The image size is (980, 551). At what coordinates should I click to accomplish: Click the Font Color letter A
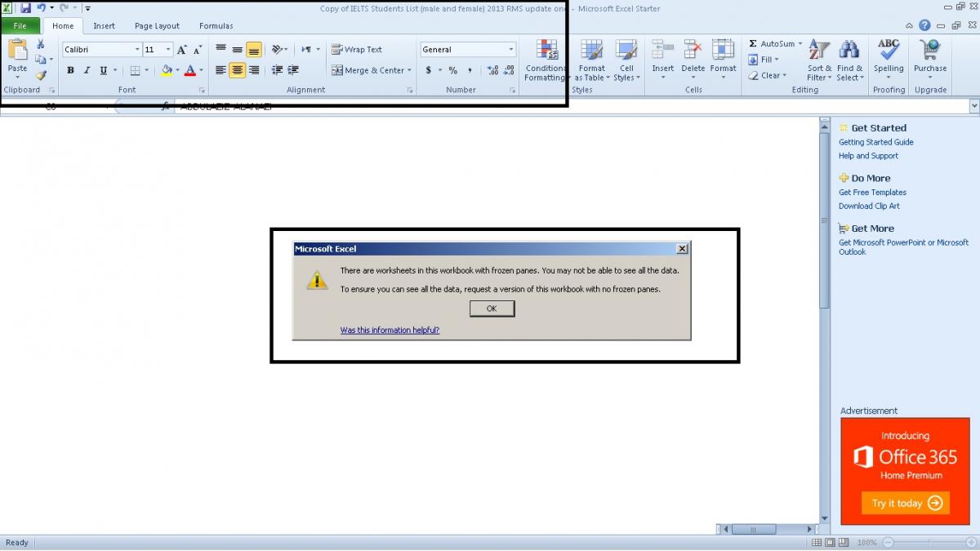(189, 71)
